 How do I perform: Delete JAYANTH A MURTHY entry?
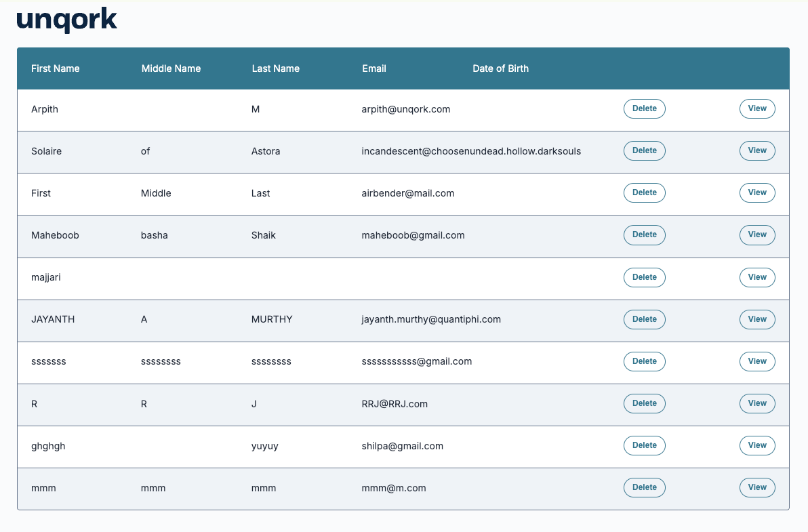coord(644,319)
